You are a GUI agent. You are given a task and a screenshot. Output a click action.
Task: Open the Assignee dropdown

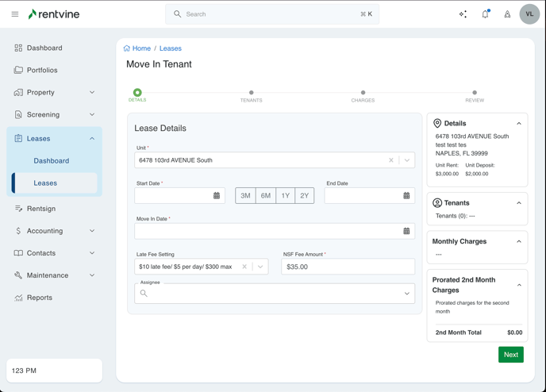click(x=406, y=294)
